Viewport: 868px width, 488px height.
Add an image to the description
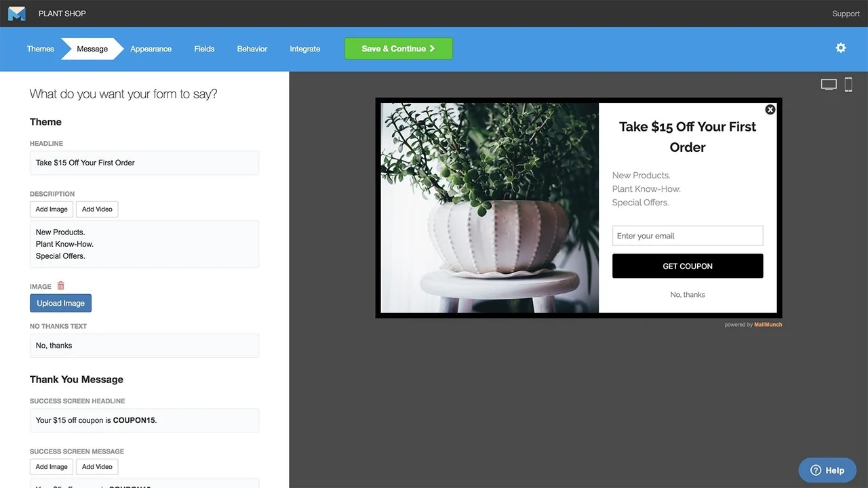click(51, 209)
